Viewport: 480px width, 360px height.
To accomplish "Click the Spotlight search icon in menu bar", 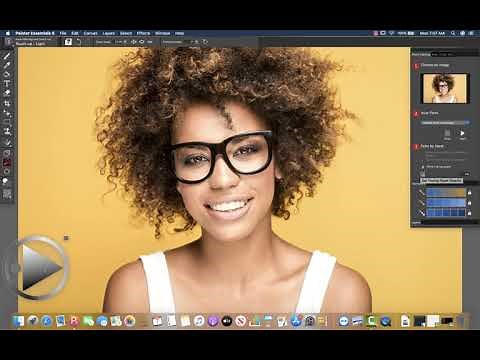I will 453,33.
